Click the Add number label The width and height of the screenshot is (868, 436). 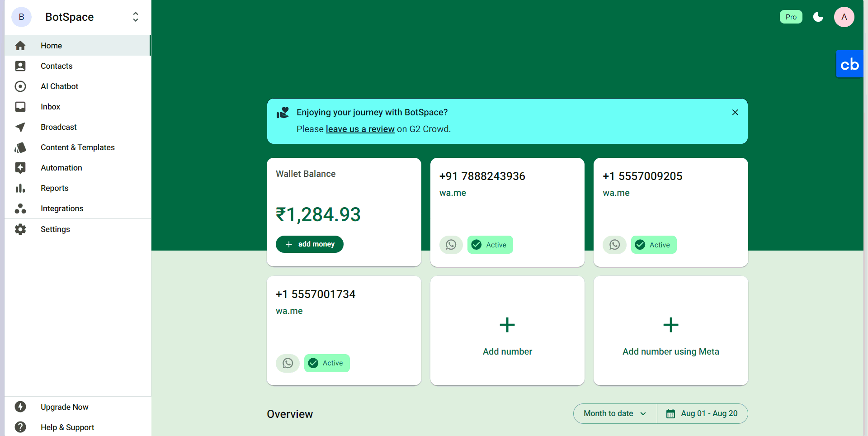click(507, 351)
